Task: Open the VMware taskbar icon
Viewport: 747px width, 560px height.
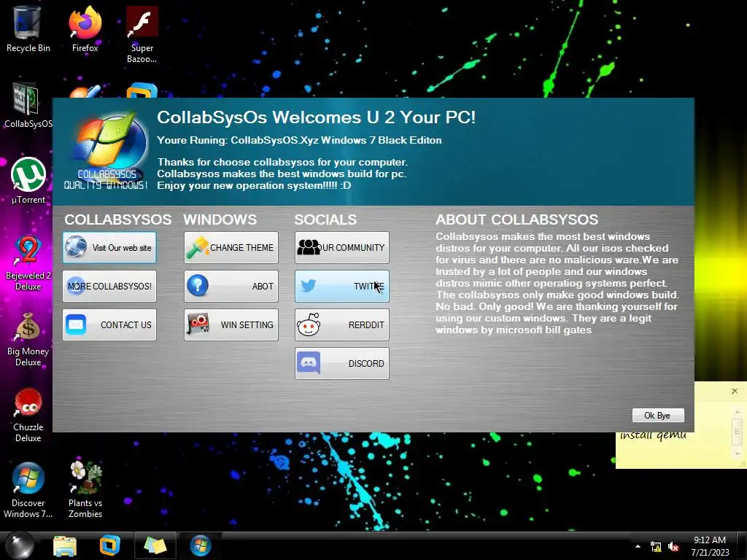Action: (109, 545)
